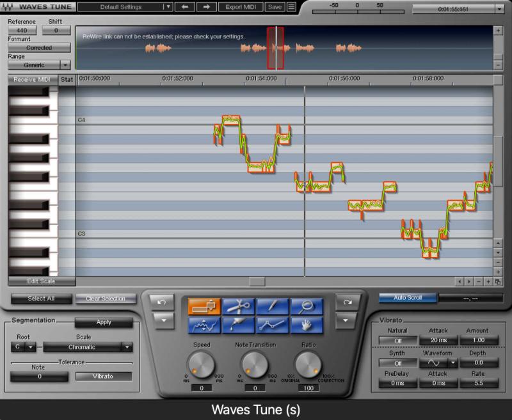Click the reset zoom windows icon
Screen dimensions: 512x420
[498, 281]
